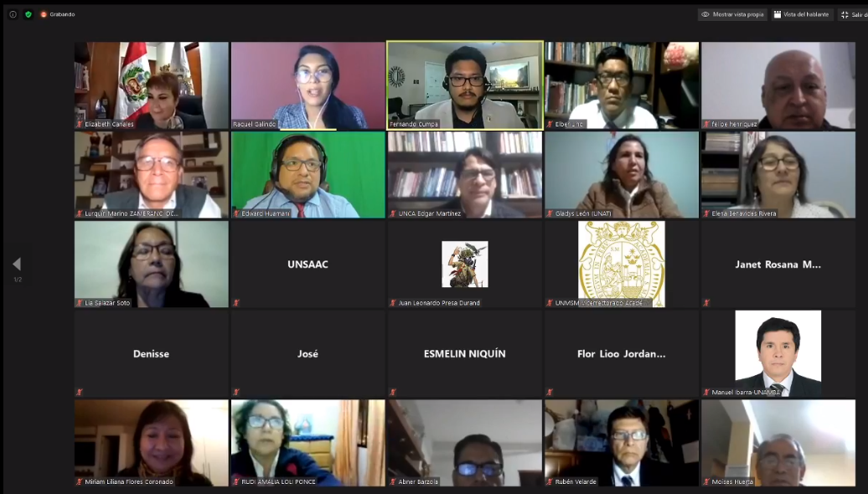Select Gladys León (UNAT) video tile
Screen dimensions: 868x494
(622, 175)
